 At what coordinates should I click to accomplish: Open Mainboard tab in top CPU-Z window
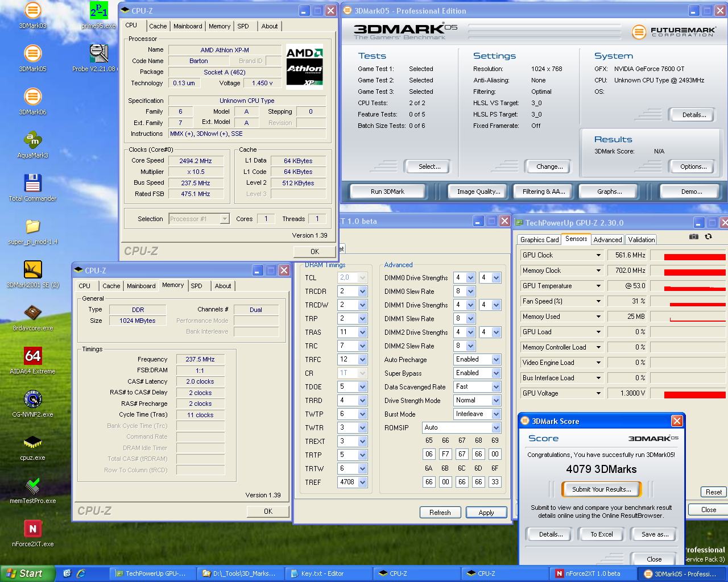pos(188,26)
